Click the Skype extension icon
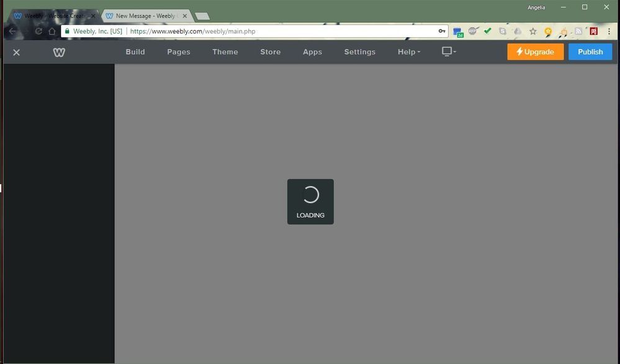This screenshot has width=620, height=364. tap(503, 31)
